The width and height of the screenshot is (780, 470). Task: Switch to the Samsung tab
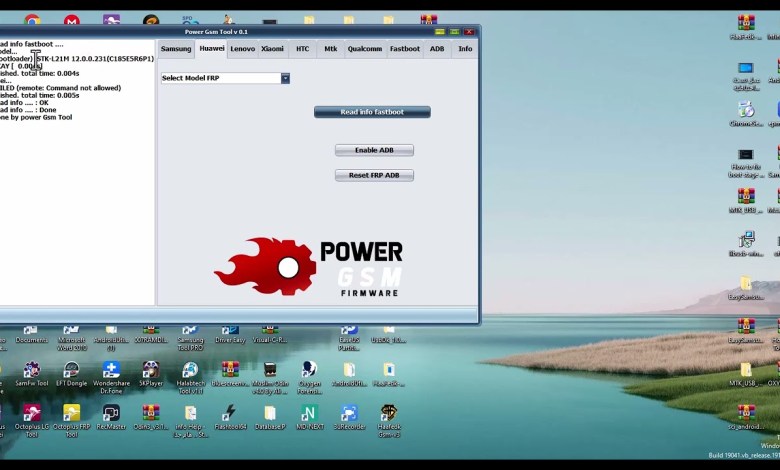[x=176, y=48]
